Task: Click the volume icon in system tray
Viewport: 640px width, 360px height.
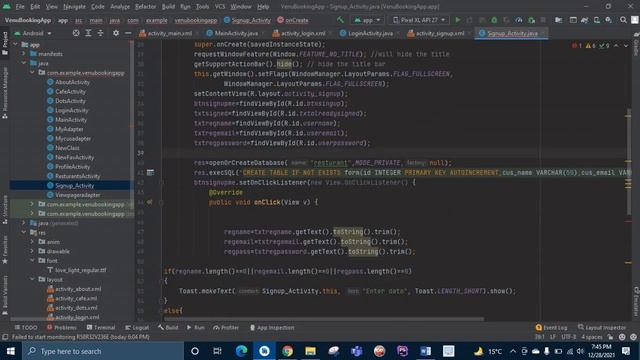Action: coord(580,351)
